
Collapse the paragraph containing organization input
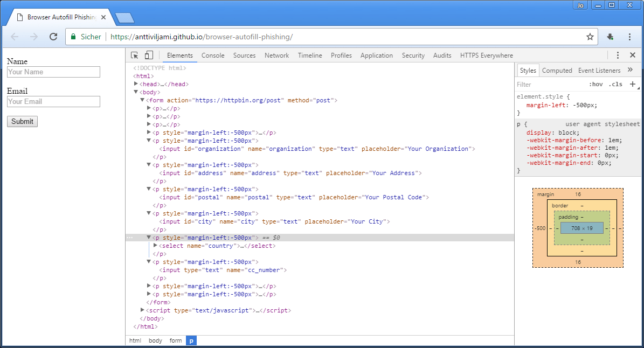pyautogui.click(x=149, y=141)
